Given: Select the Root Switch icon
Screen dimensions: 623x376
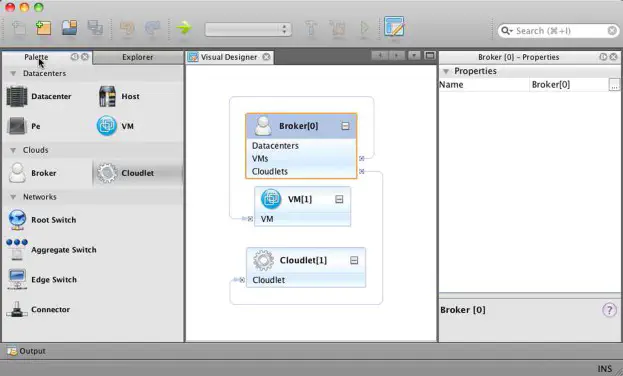Looking at the screenshot, I should click(x=17, y=220).
